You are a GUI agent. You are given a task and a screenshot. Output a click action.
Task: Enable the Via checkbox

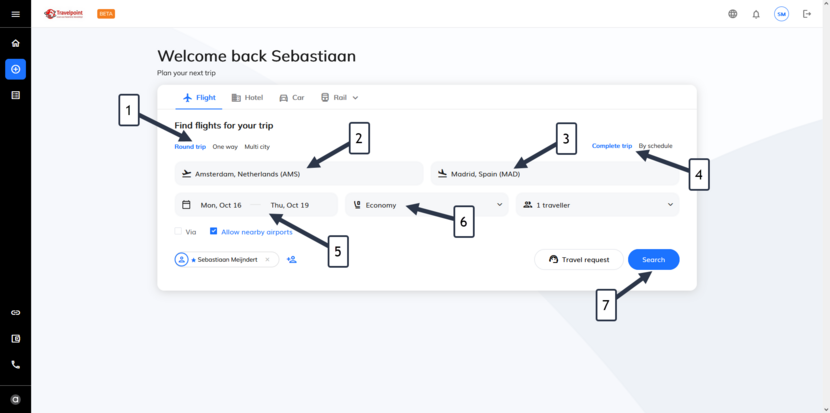tap(178, 231)
